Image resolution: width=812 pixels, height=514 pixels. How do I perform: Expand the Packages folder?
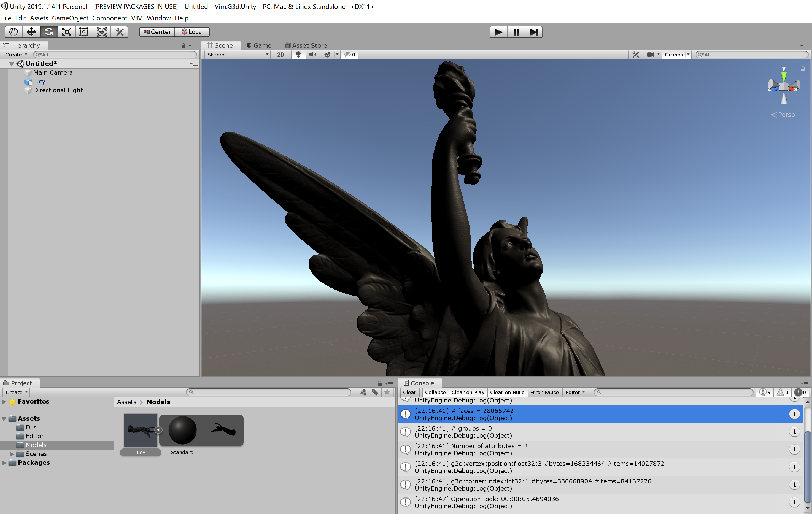pos(4,463)
